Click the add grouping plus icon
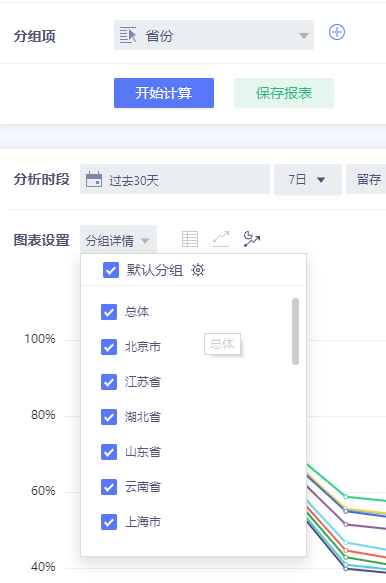Screen dimensions: 386x583 tap(337, 32)
